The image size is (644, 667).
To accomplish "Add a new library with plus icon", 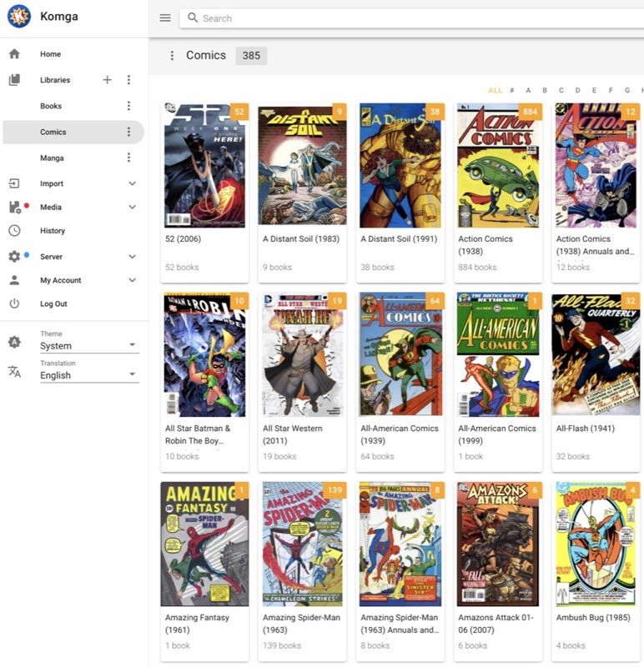I will click(x=107, y=80).
